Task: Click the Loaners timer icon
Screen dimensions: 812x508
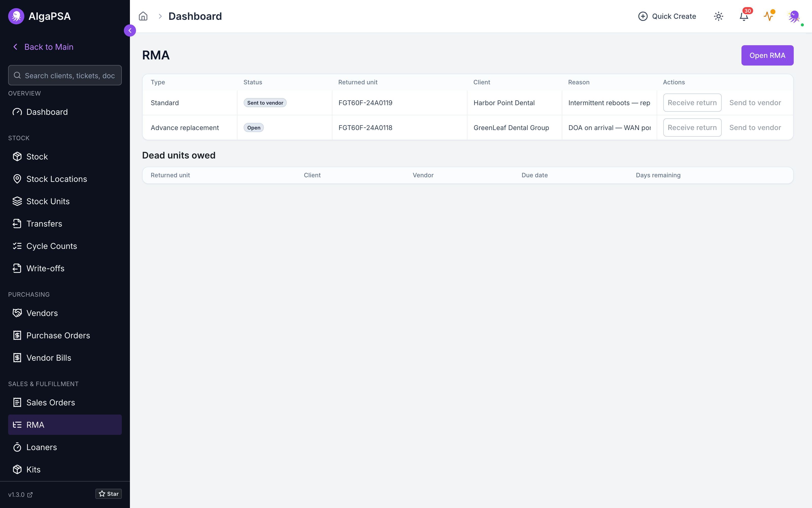Action: 17,447
